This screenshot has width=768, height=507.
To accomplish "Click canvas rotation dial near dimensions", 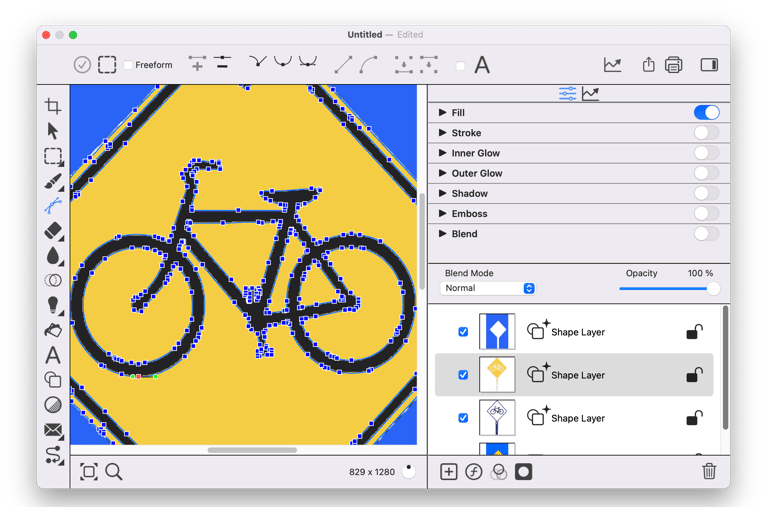I will tap(408, 471).
